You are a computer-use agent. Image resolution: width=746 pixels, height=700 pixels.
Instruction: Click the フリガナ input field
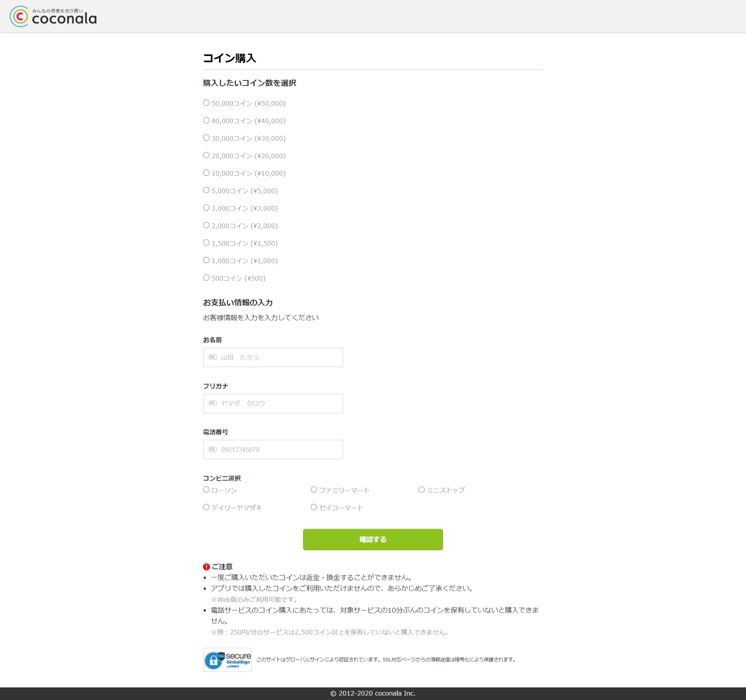(273, 403)
